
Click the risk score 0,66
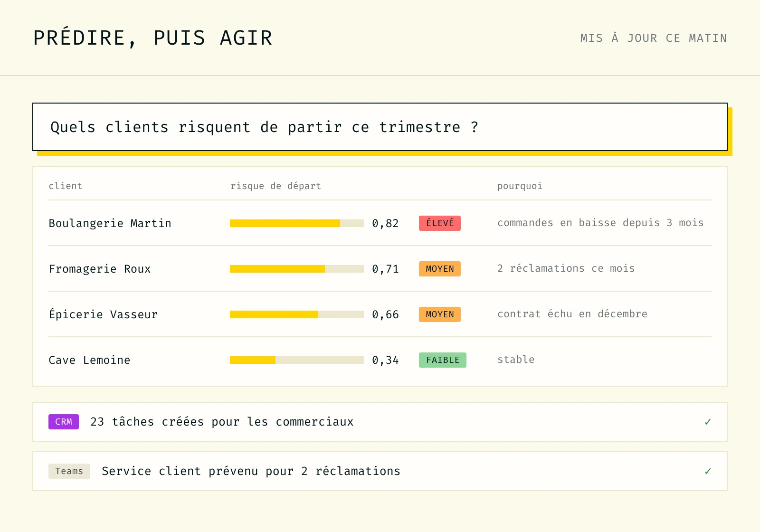[385, 314]
